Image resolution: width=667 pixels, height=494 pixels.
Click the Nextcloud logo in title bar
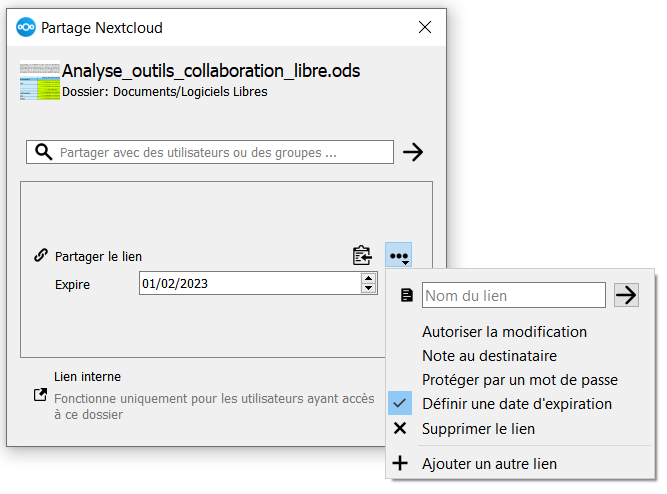pos(26,28)
